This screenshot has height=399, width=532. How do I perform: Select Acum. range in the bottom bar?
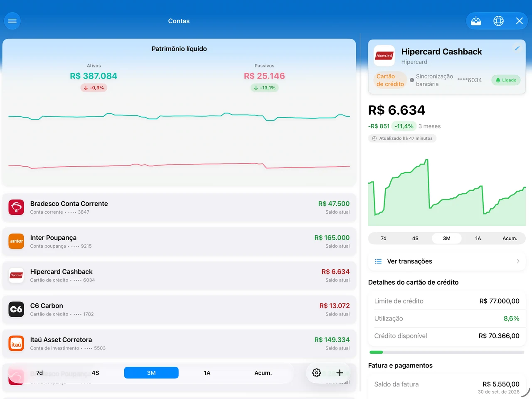pos(263,373)
